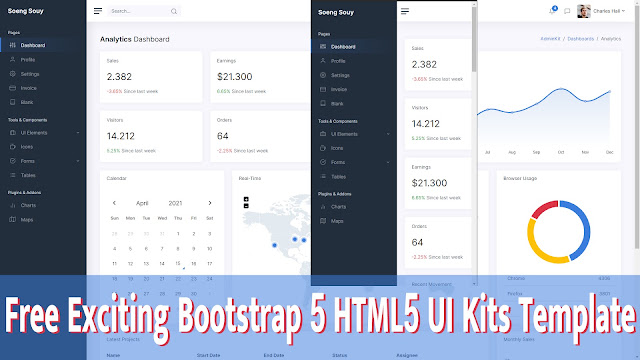Screen dimensions: 640x360
Task: Click the Oct label on the line chart axis
Action: [561, 152]
